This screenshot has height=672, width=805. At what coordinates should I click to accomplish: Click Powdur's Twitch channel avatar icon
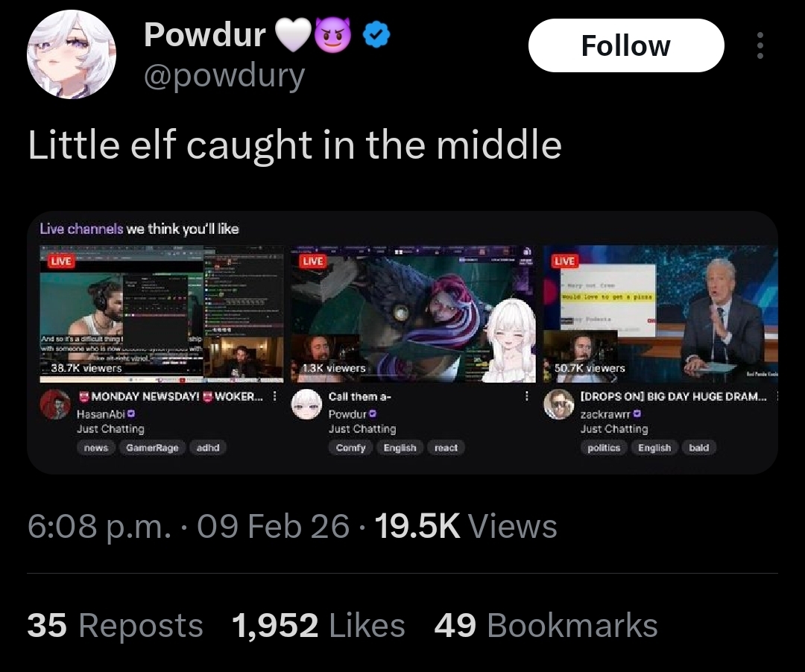click(306, 405)
